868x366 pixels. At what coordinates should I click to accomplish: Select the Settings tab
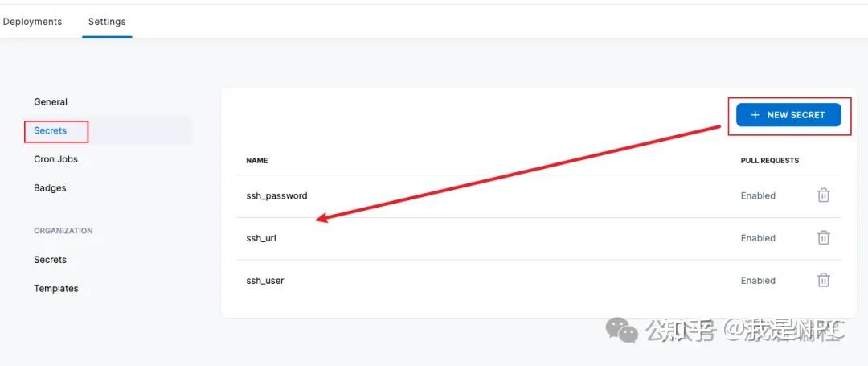tap(107, 22)
